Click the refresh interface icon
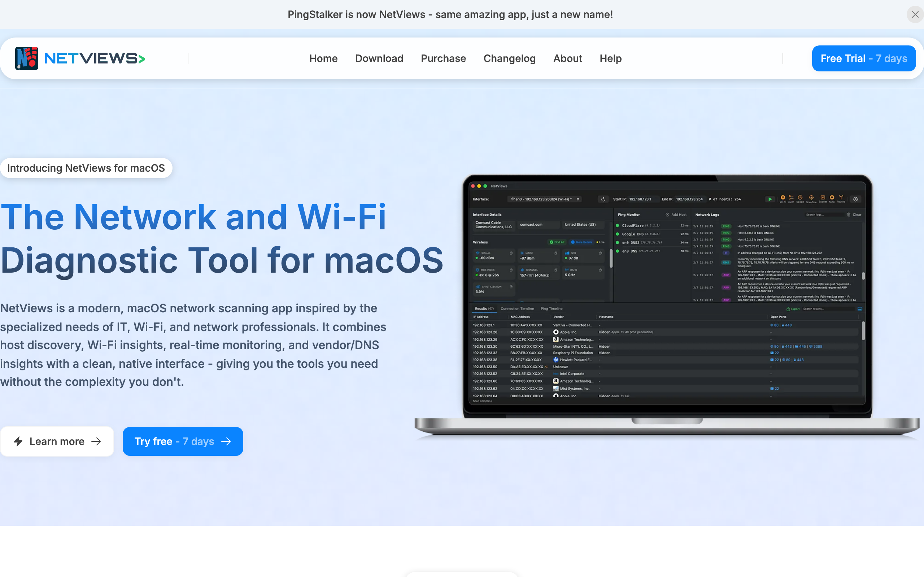This screenshot has width=924, height=577. [x=603, y=199]
